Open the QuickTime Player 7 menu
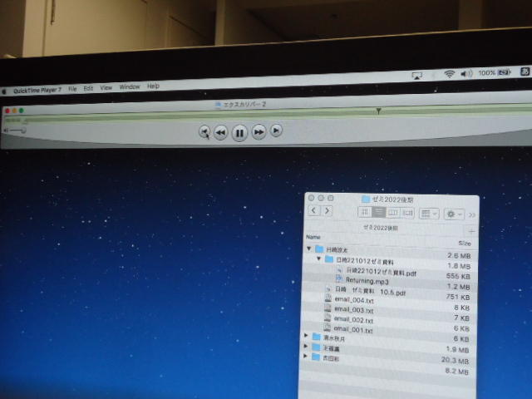The image size is (532, 399). [x=37, y=91]
